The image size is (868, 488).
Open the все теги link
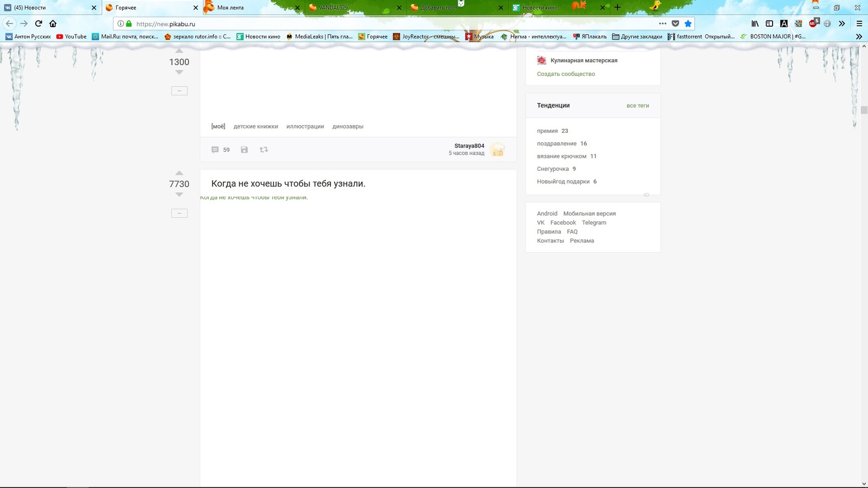click(x=637, y=106)
